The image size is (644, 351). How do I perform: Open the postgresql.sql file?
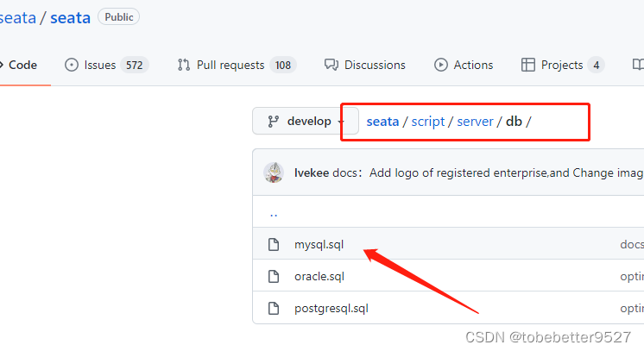(331, 308)
